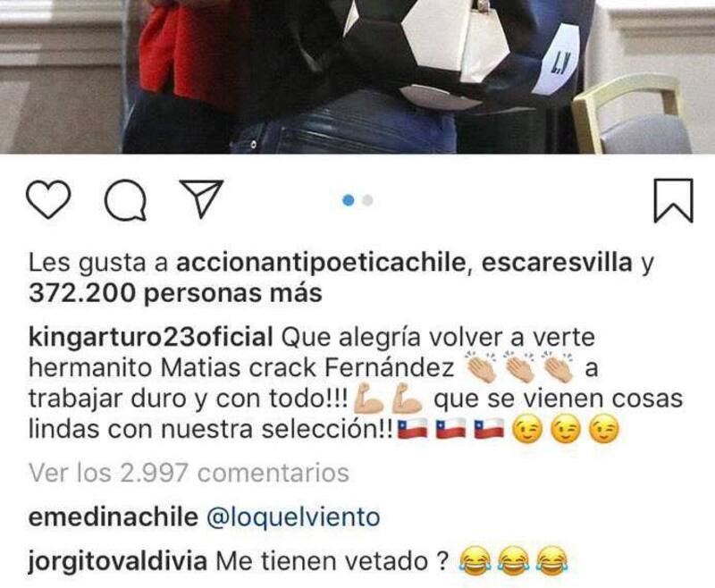Image resolution: width=715 pixels, height=588 pixels.
Task: Open comments with the speech bubble icon
Action: 125,200
